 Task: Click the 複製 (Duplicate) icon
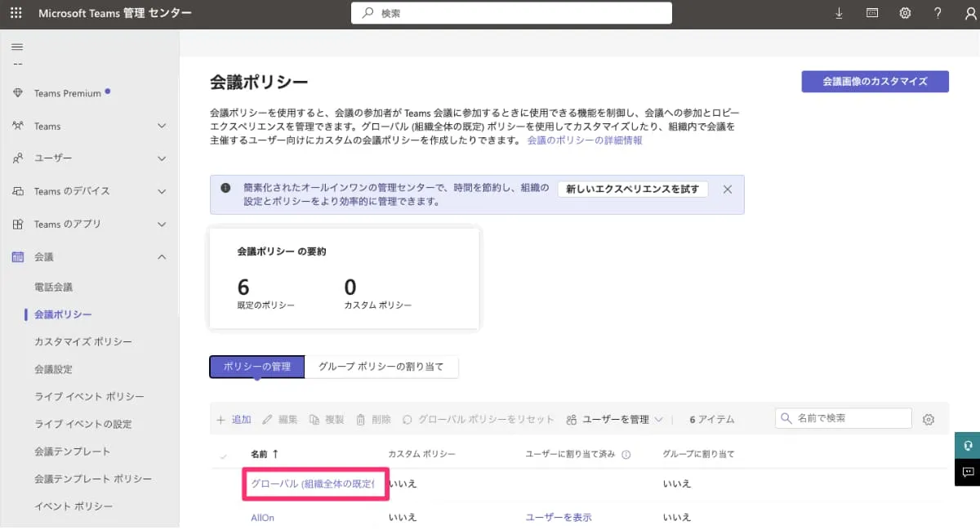312,419
